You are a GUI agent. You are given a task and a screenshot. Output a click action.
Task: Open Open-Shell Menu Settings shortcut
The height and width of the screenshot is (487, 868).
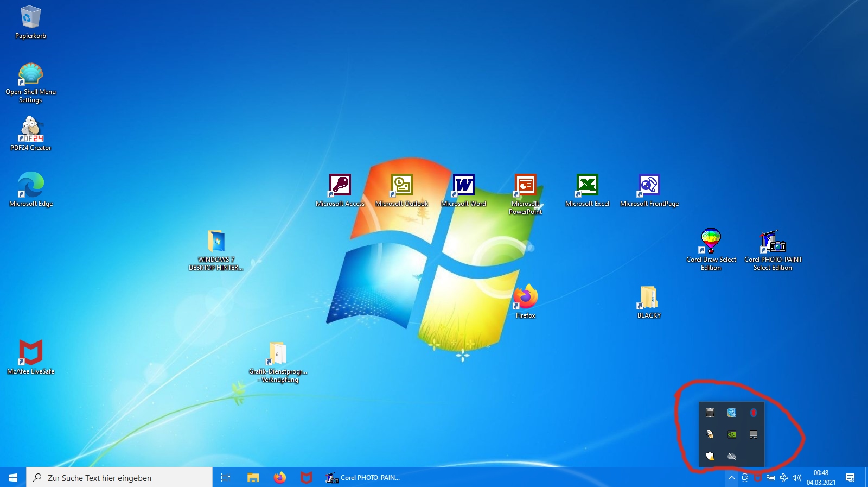[30, 83]
